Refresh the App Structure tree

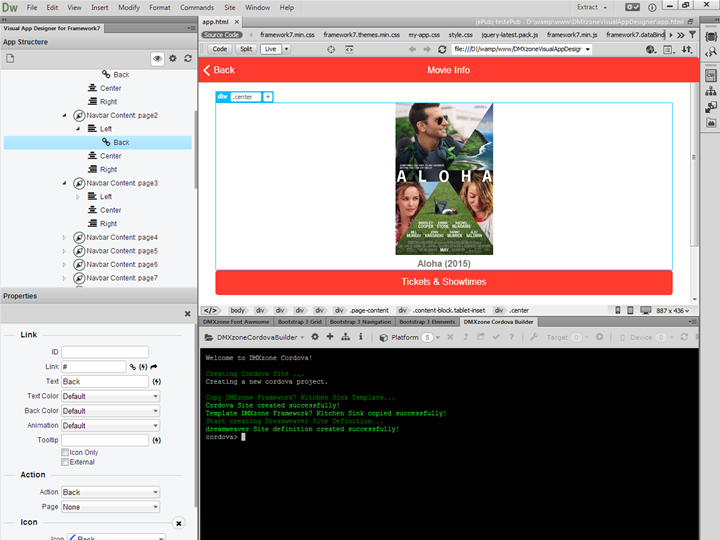coord(188,59)
